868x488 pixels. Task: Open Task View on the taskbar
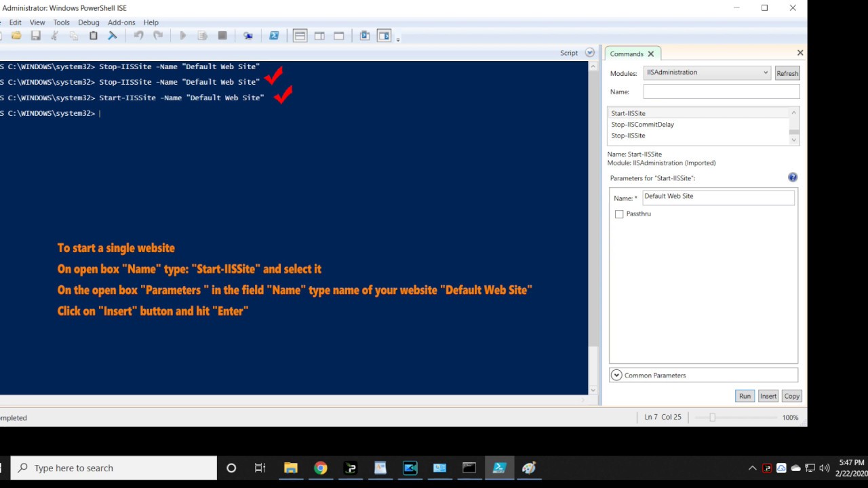click(260, 468)
